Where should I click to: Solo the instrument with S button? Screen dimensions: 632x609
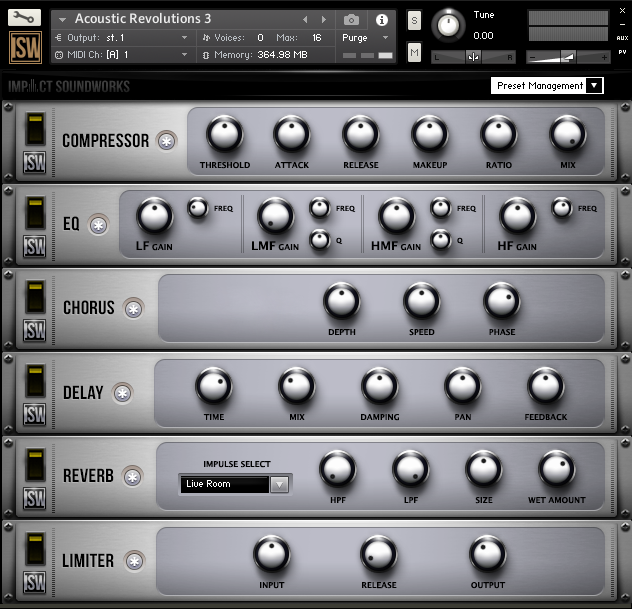coord(414,22)
